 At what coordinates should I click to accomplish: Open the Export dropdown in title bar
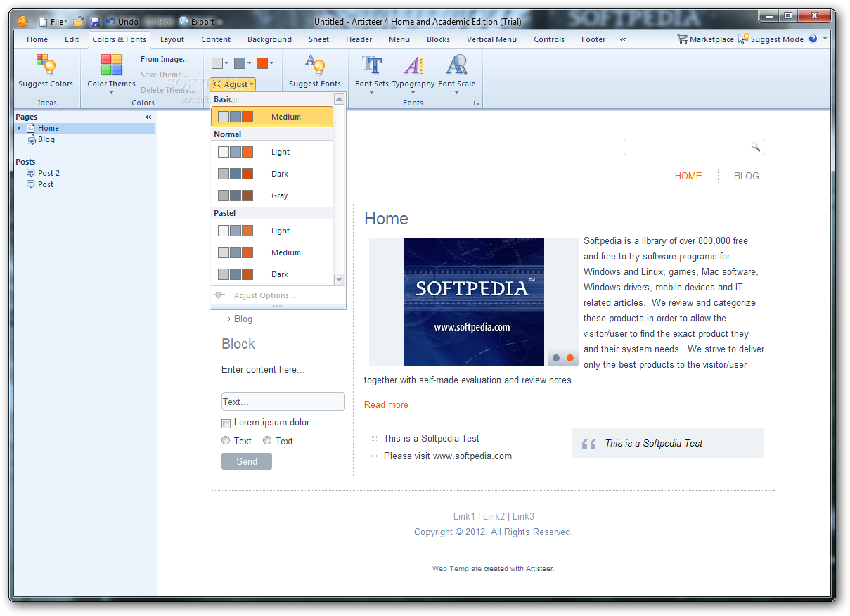(200, 22)
